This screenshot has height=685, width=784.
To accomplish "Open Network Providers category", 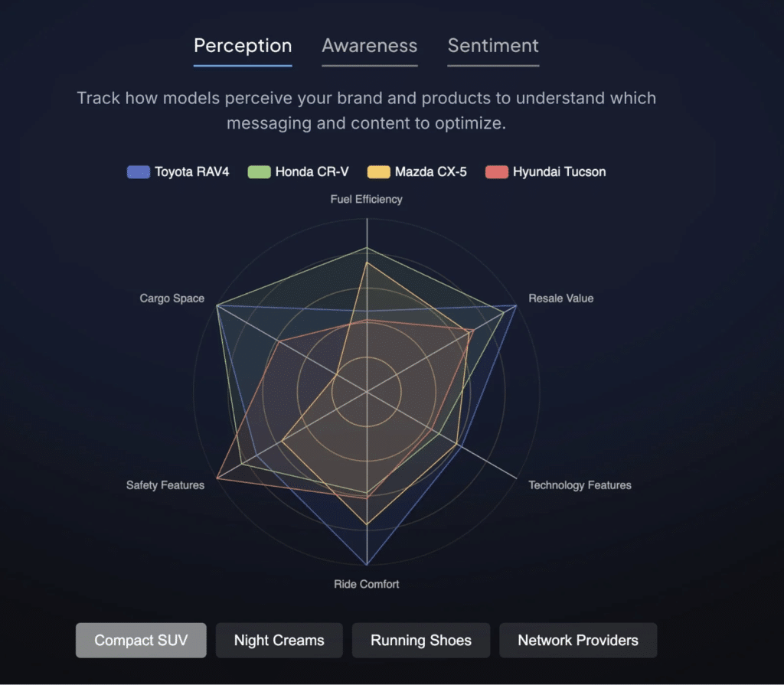I will coord(578,640).
